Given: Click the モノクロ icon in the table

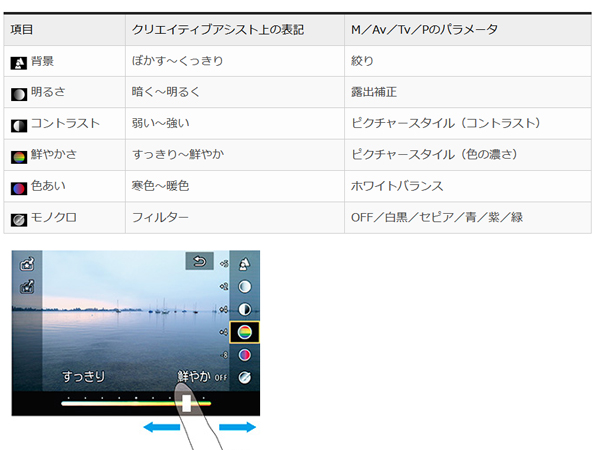Looking at the screenshot, I should (19, 220).
